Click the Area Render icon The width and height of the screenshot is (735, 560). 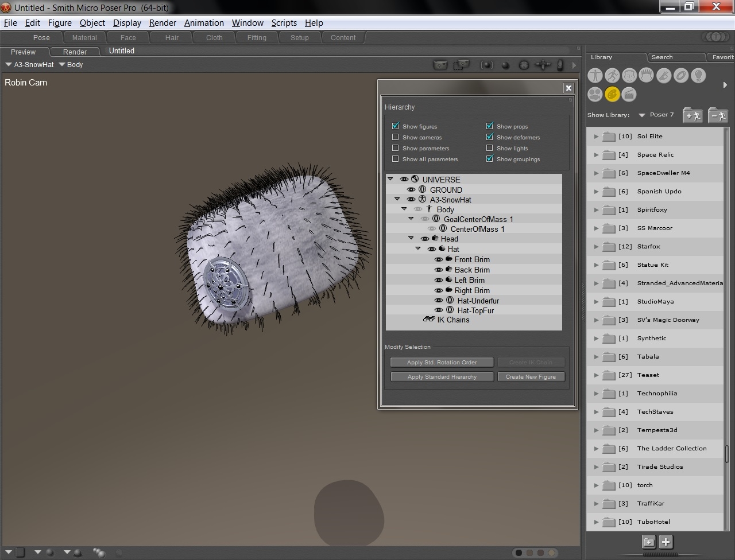(461, 65)
